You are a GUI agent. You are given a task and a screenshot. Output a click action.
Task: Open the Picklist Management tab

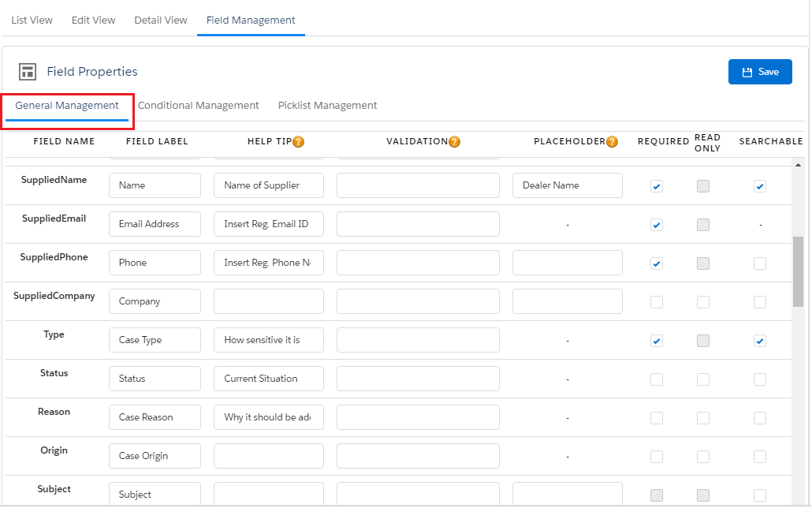[327, 106]
